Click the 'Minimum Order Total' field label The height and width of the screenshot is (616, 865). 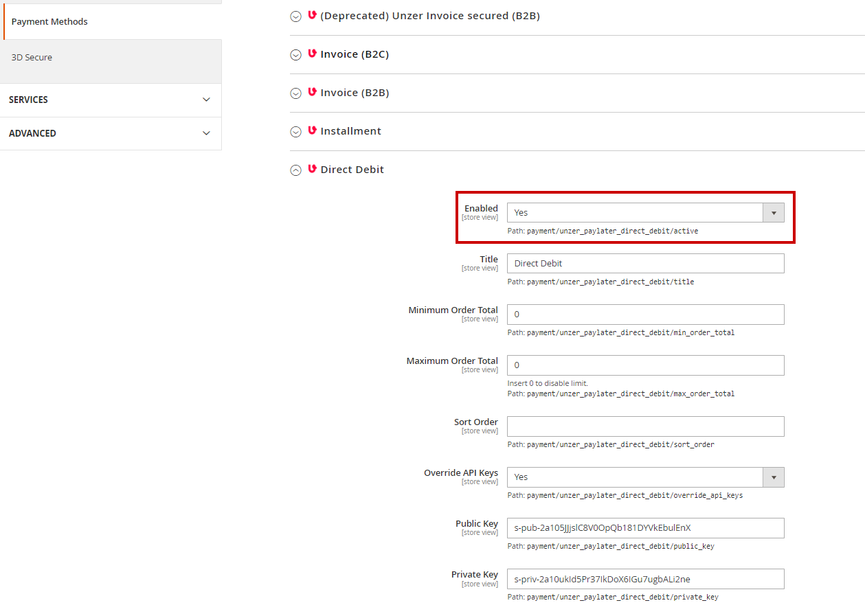point(453,310)
